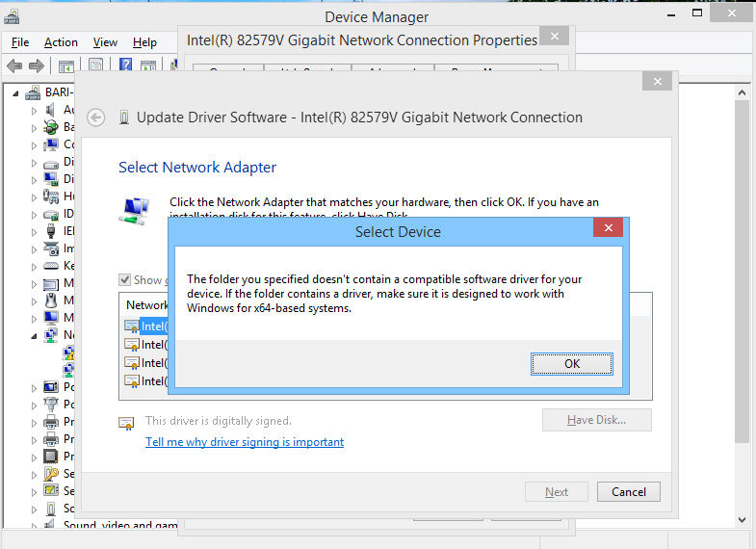Minimize the Device Manager window
The image size is (756, 549).
coord(670,14)
